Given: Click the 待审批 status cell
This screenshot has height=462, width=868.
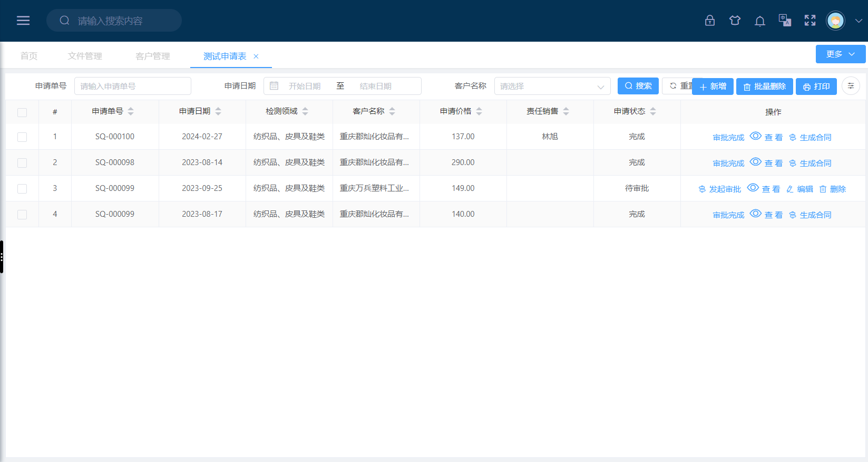Looking at the screenshot, I should [637, 188].
